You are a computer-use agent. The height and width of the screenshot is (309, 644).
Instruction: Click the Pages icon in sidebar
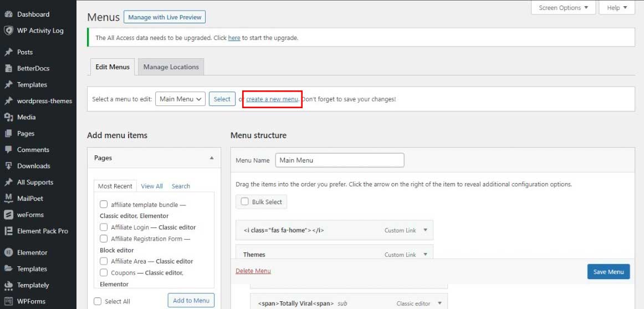coord(8,134)
